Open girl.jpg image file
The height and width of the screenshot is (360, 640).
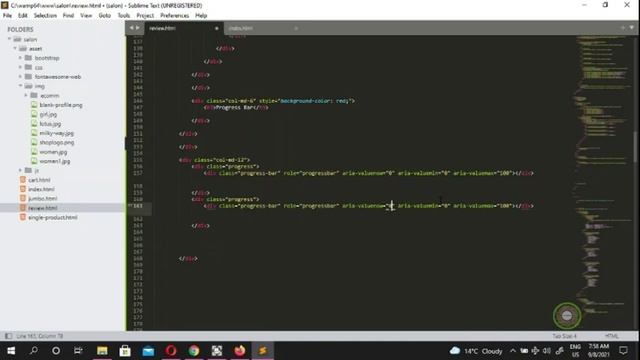(x=48, y=114)
